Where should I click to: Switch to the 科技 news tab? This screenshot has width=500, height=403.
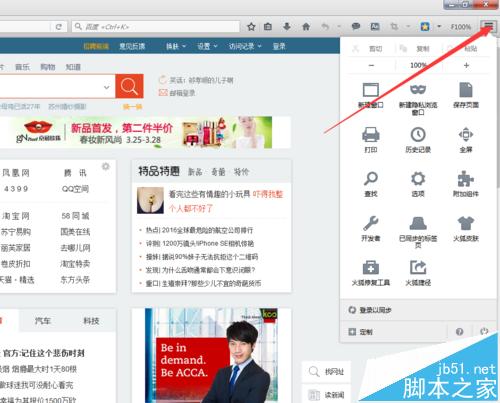pyautogui.click(x=91, y=321)
